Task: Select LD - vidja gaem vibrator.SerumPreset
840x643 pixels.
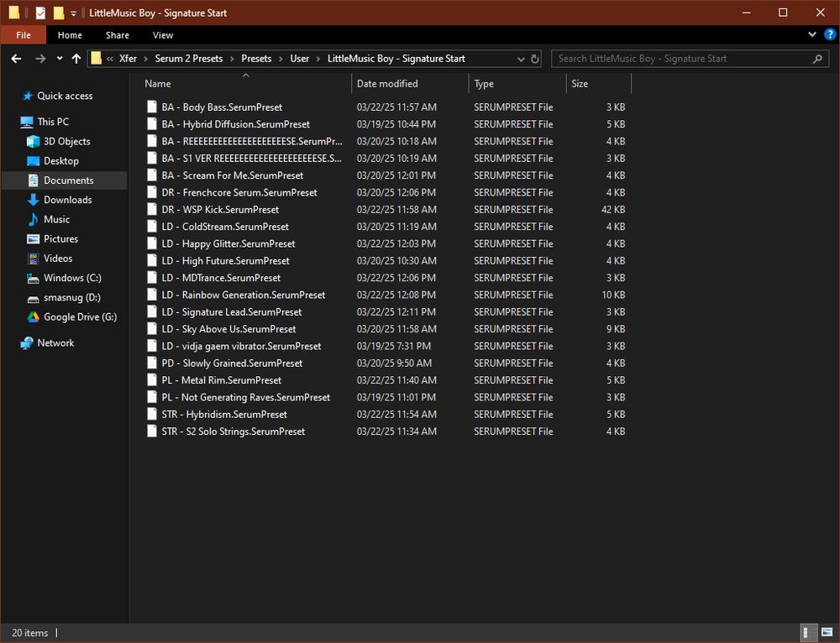Action: (x=242, y=347)
